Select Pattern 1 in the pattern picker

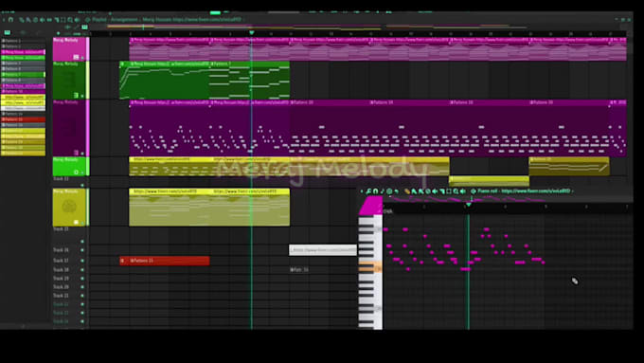click(x=23, y=41)
